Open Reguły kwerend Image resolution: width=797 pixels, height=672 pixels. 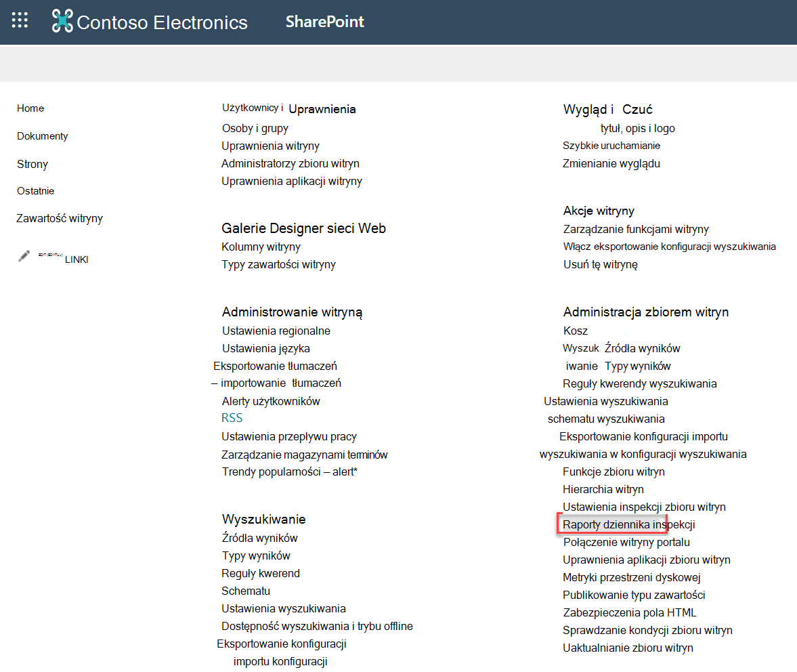coord(261,573)
